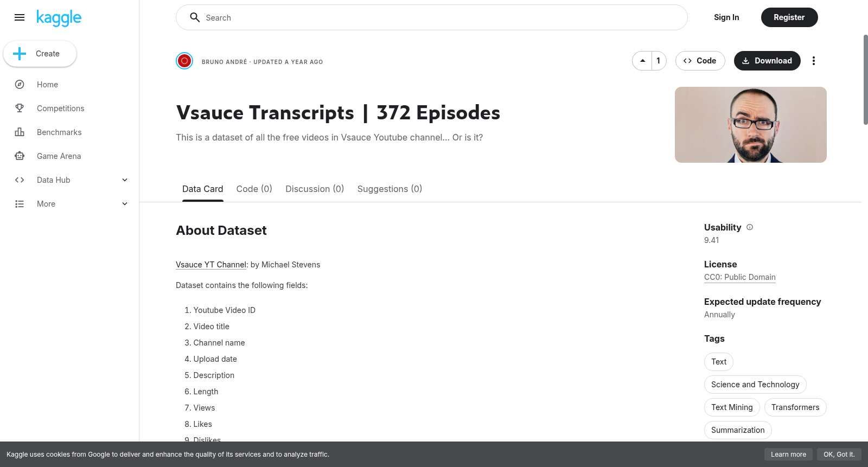Click the list item Likes
868x467 pixels.
tap(202, 424)
